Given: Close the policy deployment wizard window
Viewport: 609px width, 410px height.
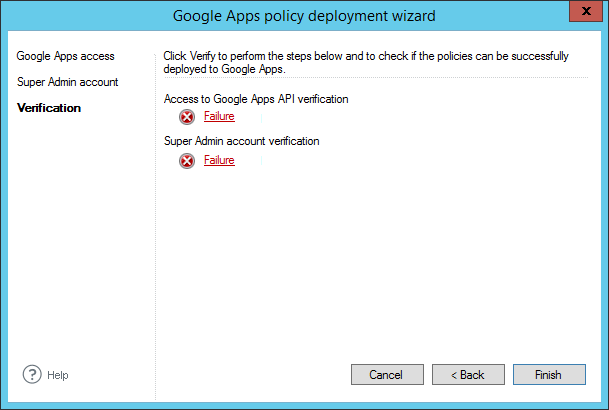Looking at the screenshot, I should point(586,11).
